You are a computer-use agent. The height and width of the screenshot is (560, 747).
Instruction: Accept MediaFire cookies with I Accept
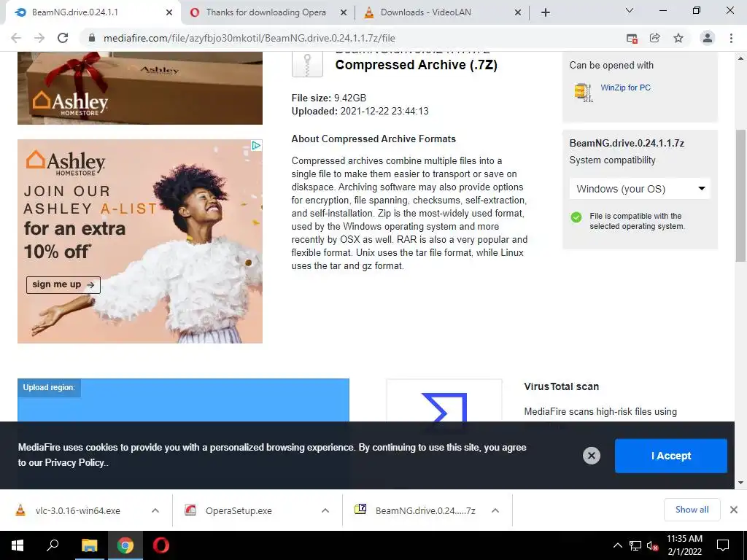point(671,456)
